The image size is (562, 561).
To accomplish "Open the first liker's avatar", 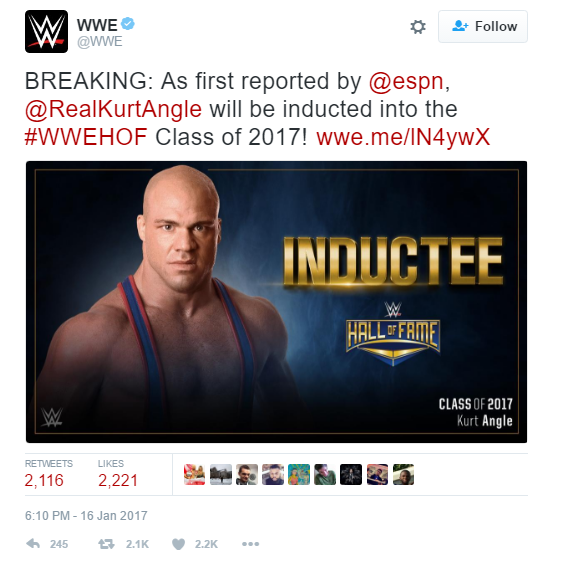I will (x=194, y=474).
